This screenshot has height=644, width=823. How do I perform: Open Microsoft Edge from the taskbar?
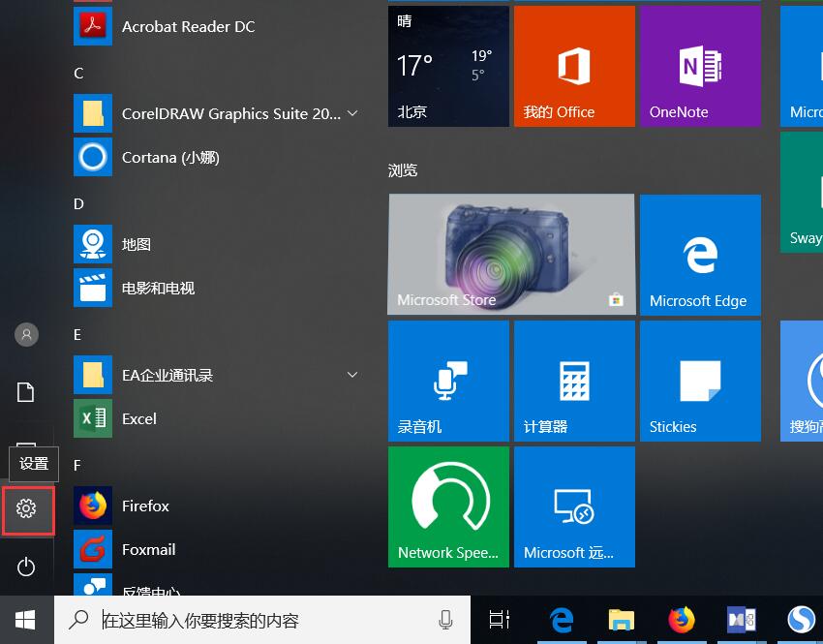click(x=561, y=620)
